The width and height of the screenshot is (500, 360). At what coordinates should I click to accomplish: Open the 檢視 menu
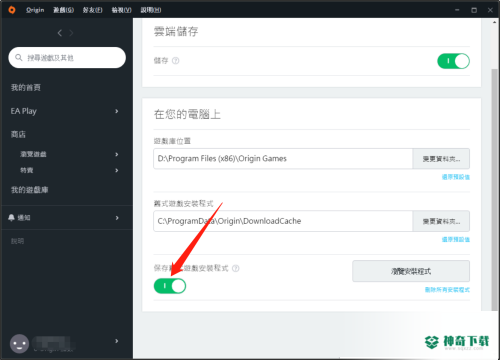point(121,10)
